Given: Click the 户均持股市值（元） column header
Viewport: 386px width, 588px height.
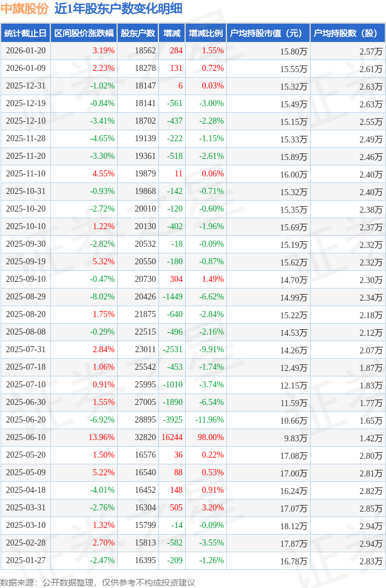Looking at the screenshot, I should [268, 33].
